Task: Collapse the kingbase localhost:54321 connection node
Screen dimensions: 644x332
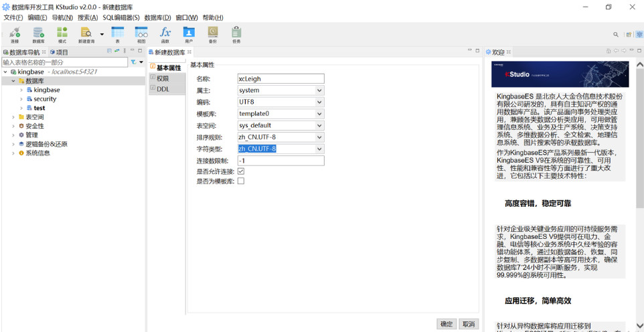Action: coord(5,72)
